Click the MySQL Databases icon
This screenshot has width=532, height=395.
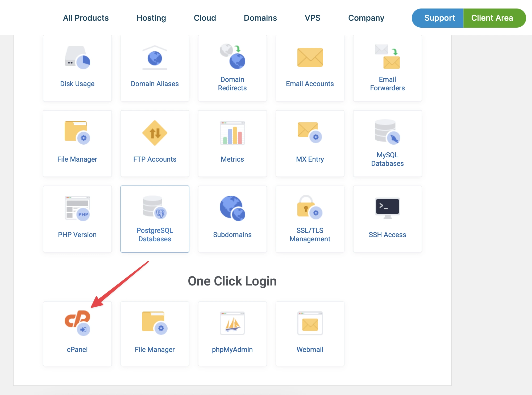pos(387,132)
